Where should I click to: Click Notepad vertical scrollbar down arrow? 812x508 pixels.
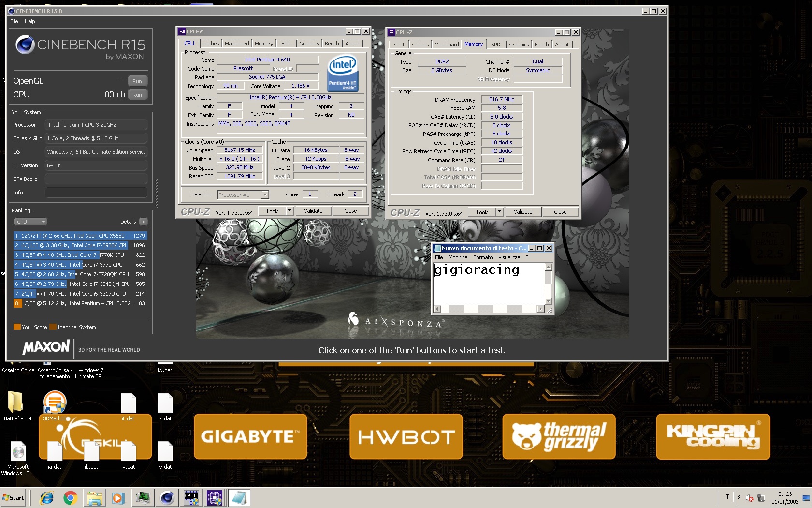[549, 301]
